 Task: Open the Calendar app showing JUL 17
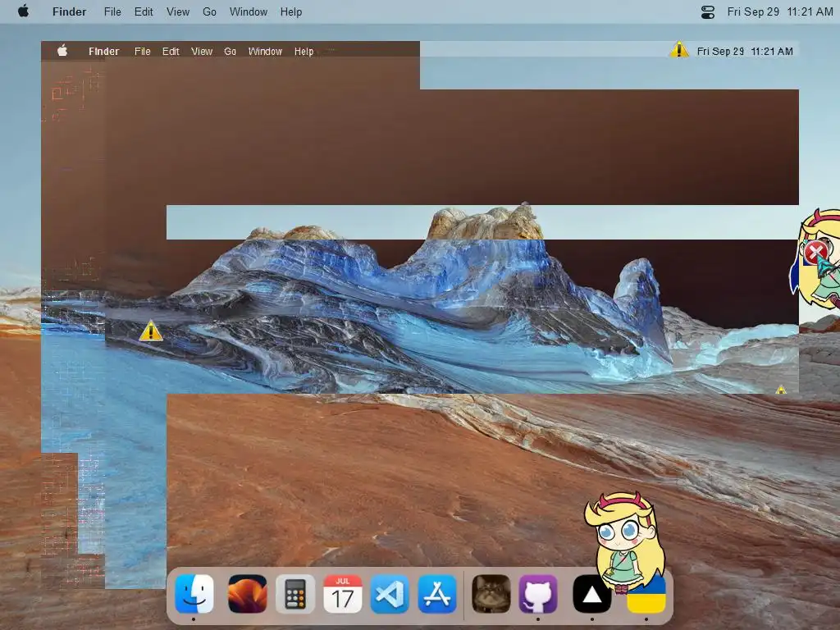click(343, 594)
